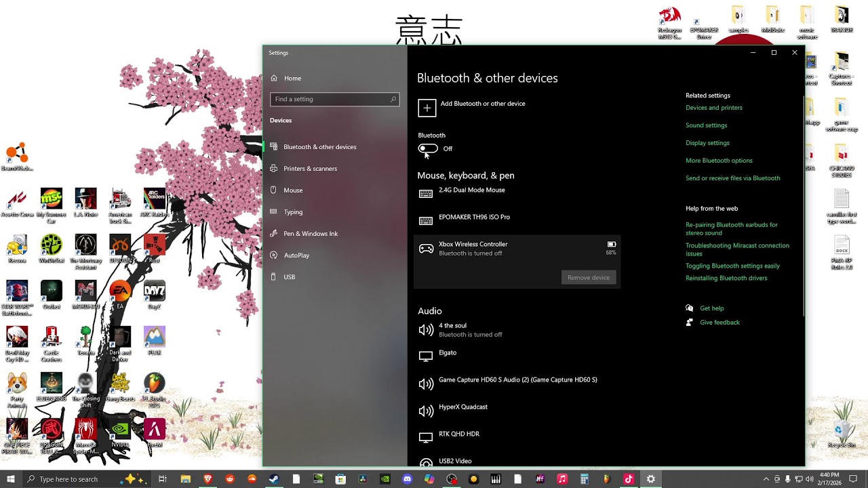
Task: Select the DayZ desktop icon
Action: (x=155, y=295)
